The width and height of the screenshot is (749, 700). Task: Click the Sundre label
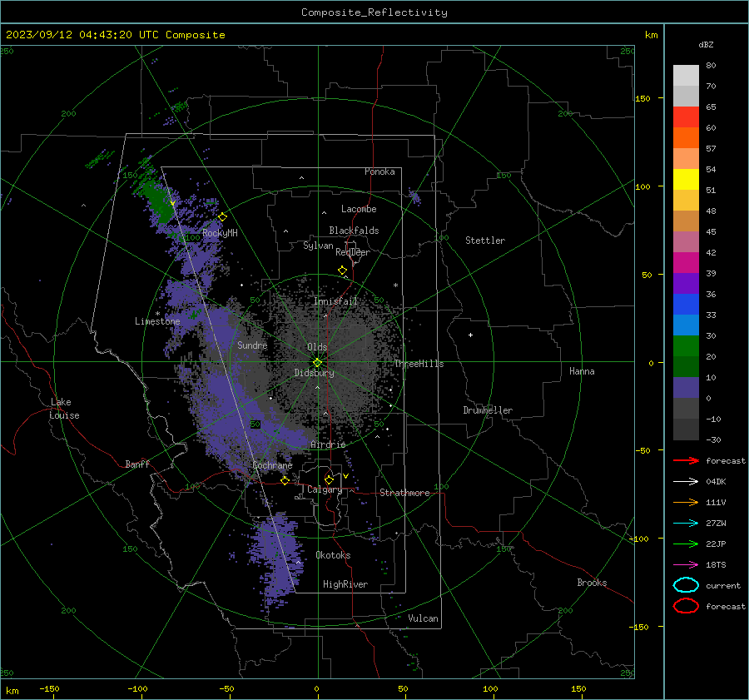point(252,345)
